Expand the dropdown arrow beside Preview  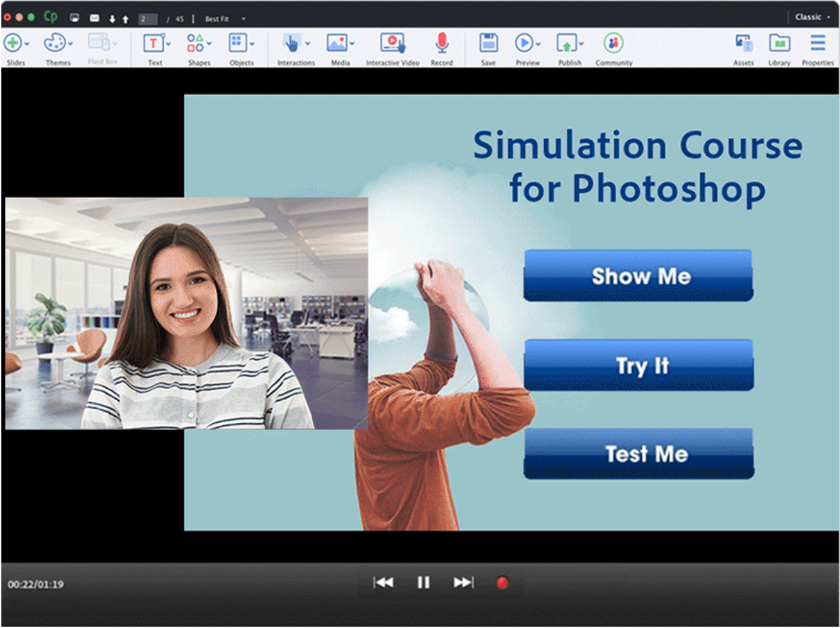538,44
